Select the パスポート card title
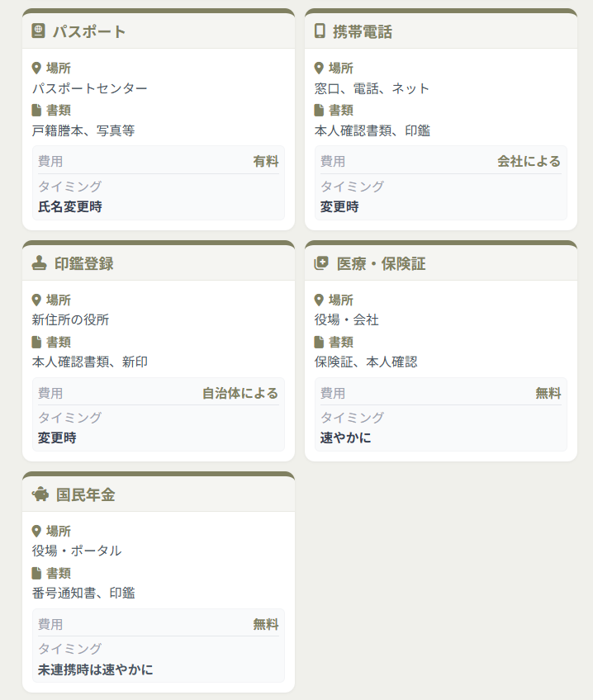This screenshot has height=700, width=593. pyautogui.click(x=89, y=32)
